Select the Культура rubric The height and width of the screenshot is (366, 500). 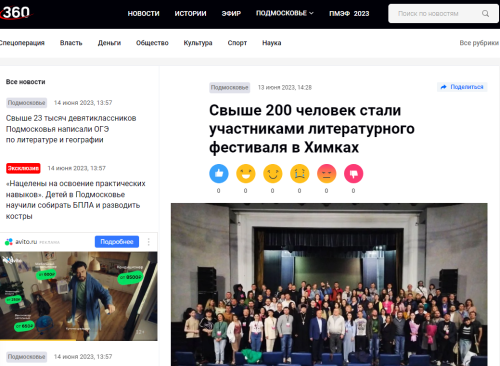click(198, 43)
